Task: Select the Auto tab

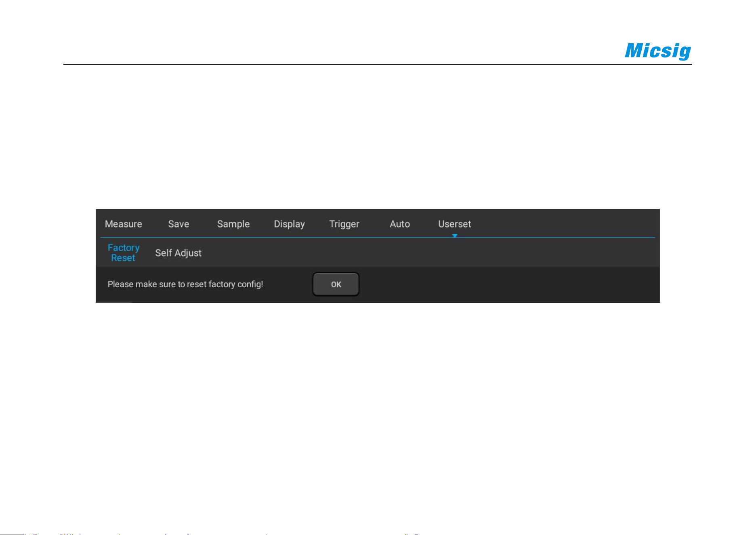Action: coord(400,224)
